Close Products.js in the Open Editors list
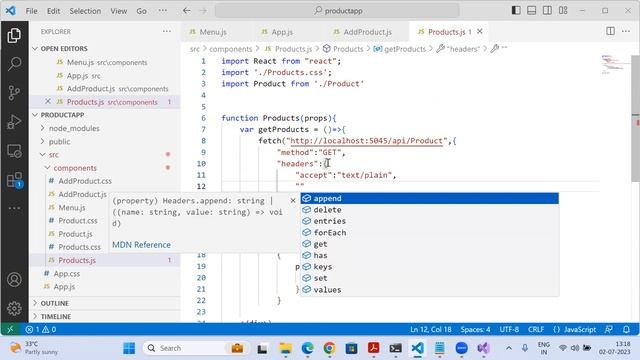This screenshot has height=360, width=640. [48, 102]
